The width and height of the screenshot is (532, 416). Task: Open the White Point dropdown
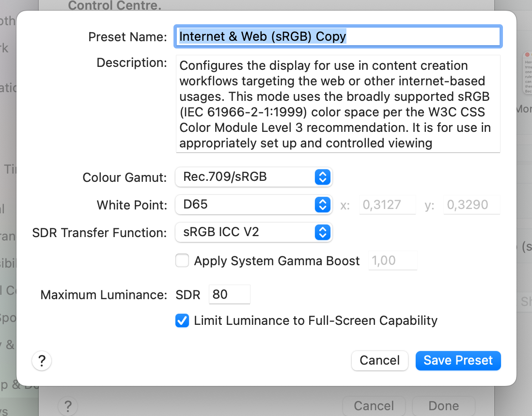[x=253, y=205]
